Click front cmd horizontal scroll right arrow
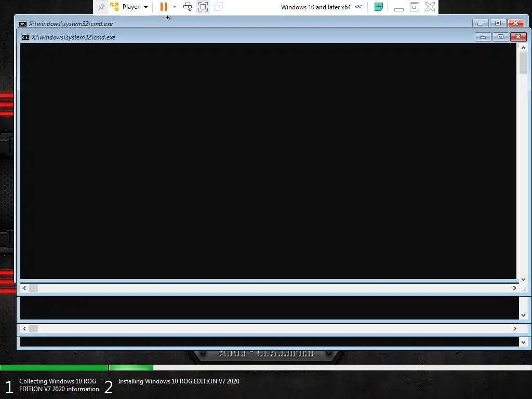Image resolution: width=532 pixels, height=399 pixels. 515,288
